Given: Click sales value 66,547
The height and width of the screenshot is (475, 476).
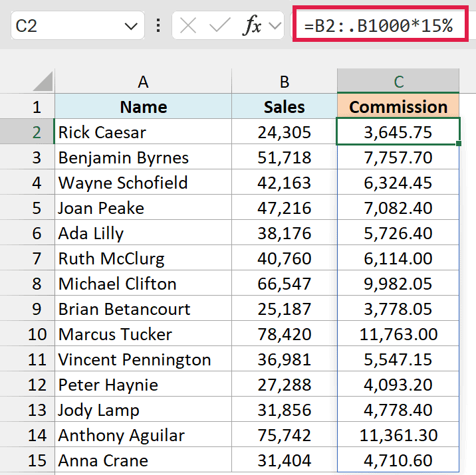Looking at the screenshot, I should click(x=285, y=283).
